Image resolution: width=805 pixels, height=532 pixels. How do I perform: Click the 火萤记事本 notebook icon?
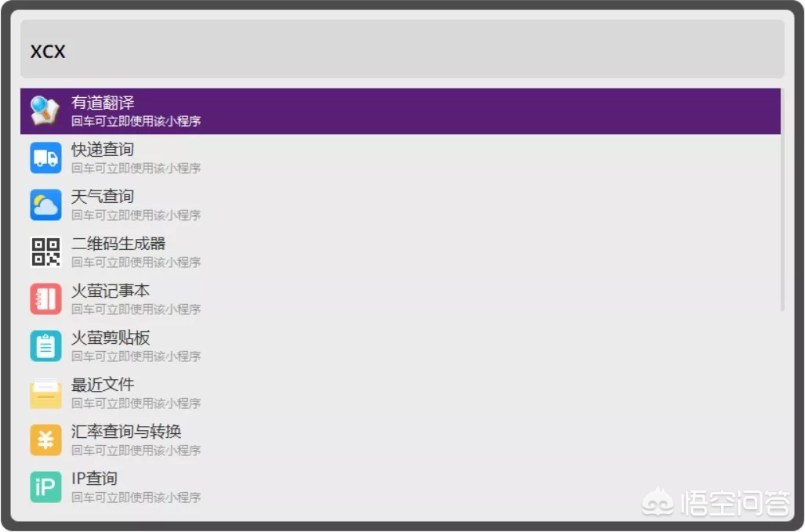tap(45, 299)
